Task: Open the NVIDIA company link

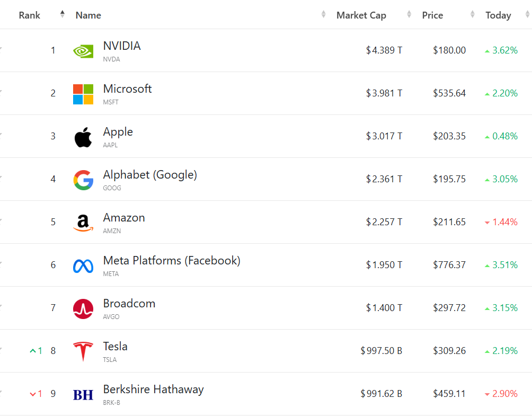Action: click(x=122, y=46)
